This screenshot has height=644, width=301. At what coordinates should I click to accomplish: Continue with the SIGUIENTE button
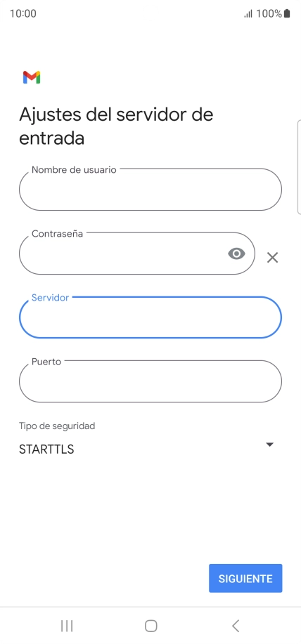pyautogui.click(x=245, y=578)
